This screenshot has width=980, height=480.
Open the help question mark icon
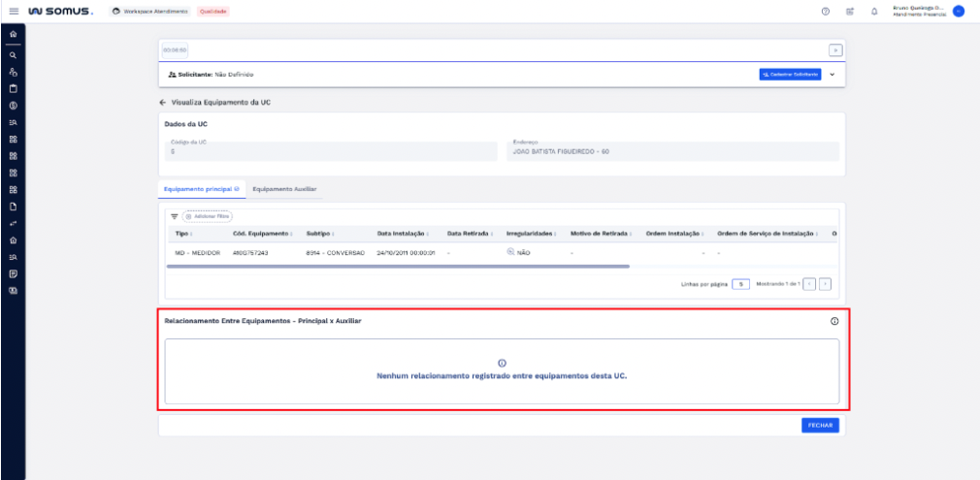(x=825, y=12)
